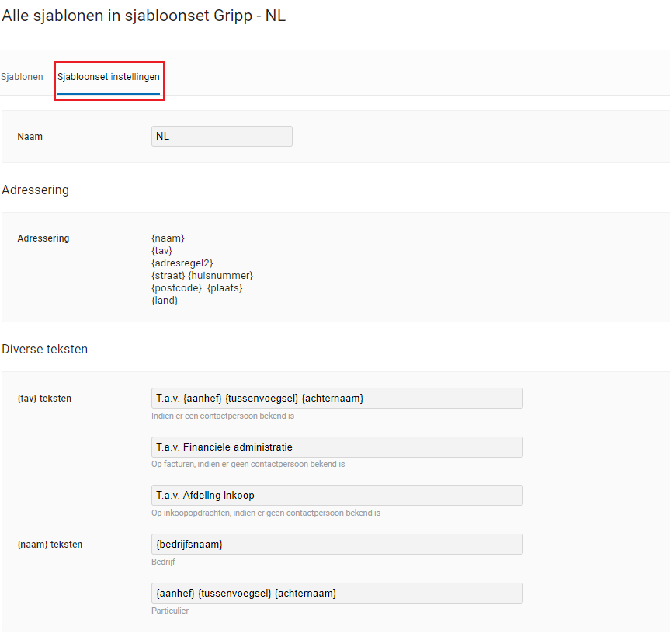Edit the {tav} field for known contact person
Image resolution: width=670 pixels, height=644 pixels.
click(x=337, y=398)
